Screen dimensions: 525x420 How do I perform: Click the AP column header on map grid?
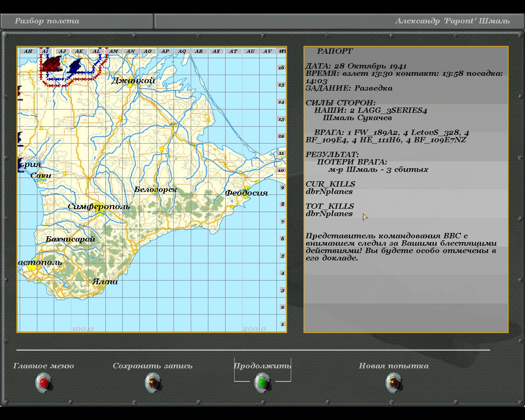[x=165, y=51]
